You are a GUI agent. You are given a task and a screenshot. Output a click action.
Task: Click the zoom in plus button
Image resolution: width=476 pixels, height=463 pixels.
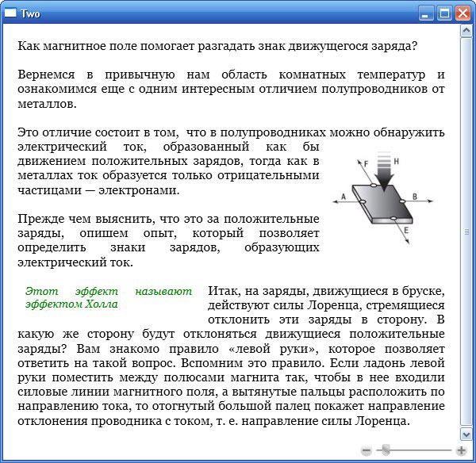click(x=462, y=450)
